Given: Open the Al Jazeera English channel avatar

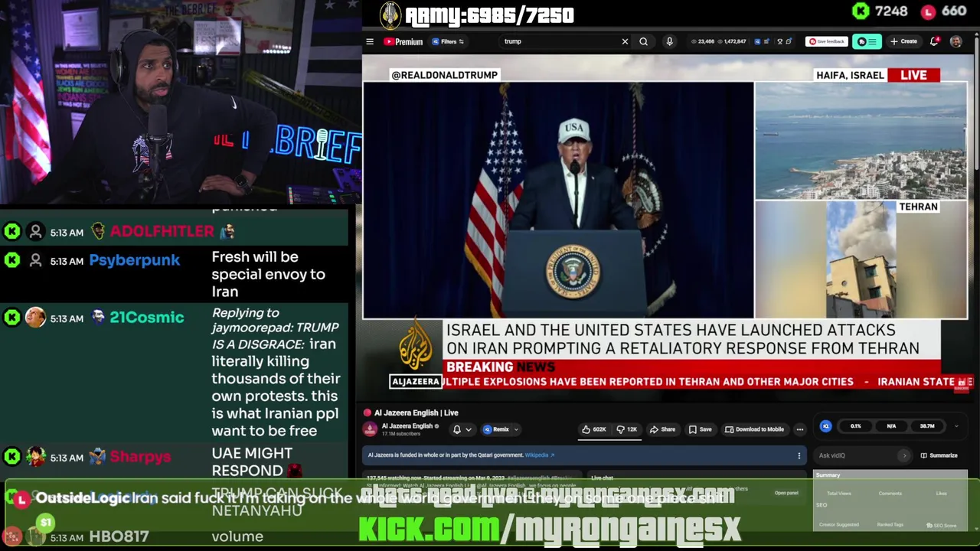Looking at the screenshot, I should click(370, 429).
